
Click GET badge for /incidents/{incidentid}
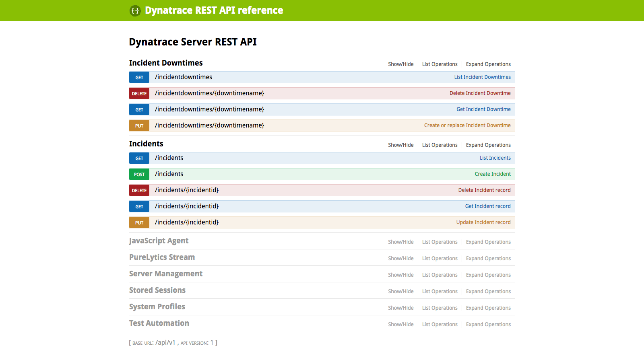pos(139,206)
